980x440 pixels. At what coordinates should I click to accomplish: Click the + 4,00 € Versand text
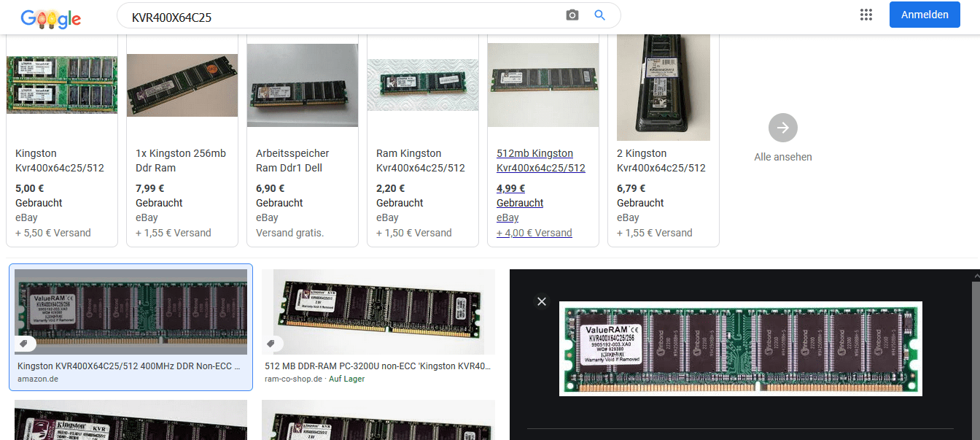point(534,233)
